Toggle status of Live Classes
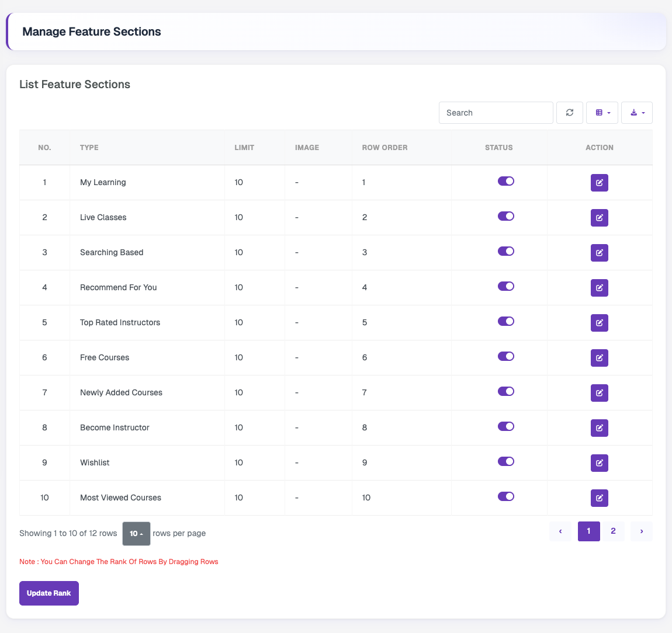Viewport: 672px width, 633px height. pos(505,216)
